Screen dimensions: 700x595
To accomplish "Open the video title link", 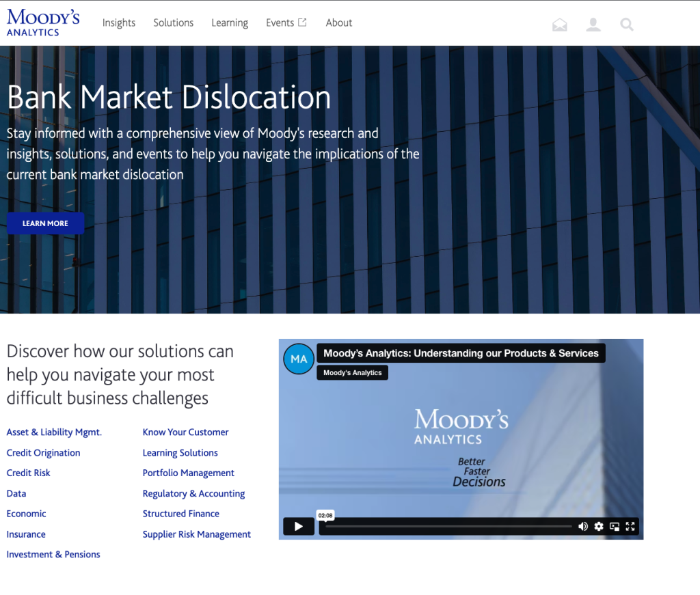I will 461,353.
